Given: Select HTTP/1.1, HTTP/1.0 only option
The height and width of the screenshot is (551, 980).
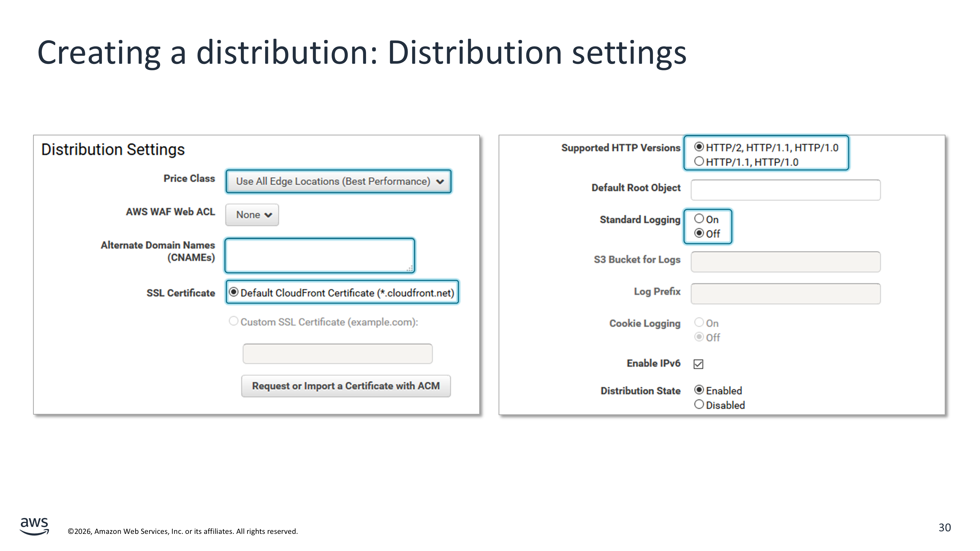Looking at the screenshot, I should (699, 161).
